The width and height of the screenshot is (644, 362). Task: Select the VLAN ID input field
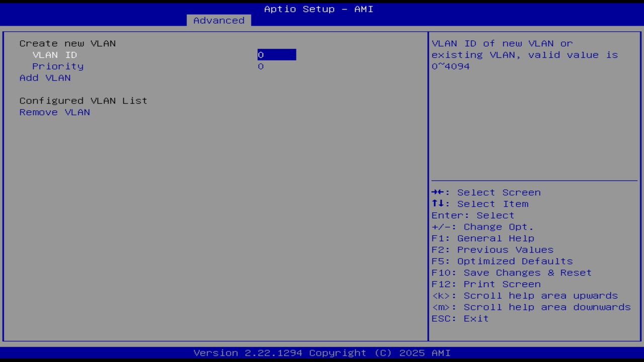click(x=276, y=55)
